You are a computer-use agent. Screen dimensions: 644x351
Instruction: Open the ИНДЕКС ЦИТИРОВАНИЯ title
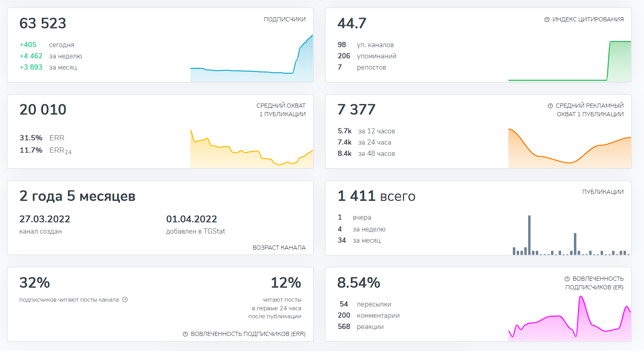click(588, 19)
